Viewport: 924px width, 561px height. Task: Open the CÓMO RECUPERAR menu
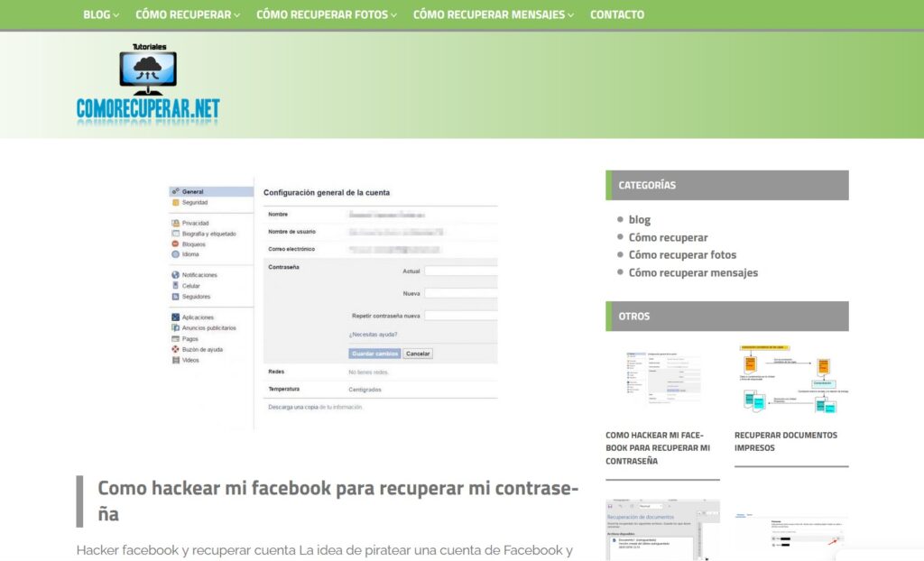tap(188, 14)
